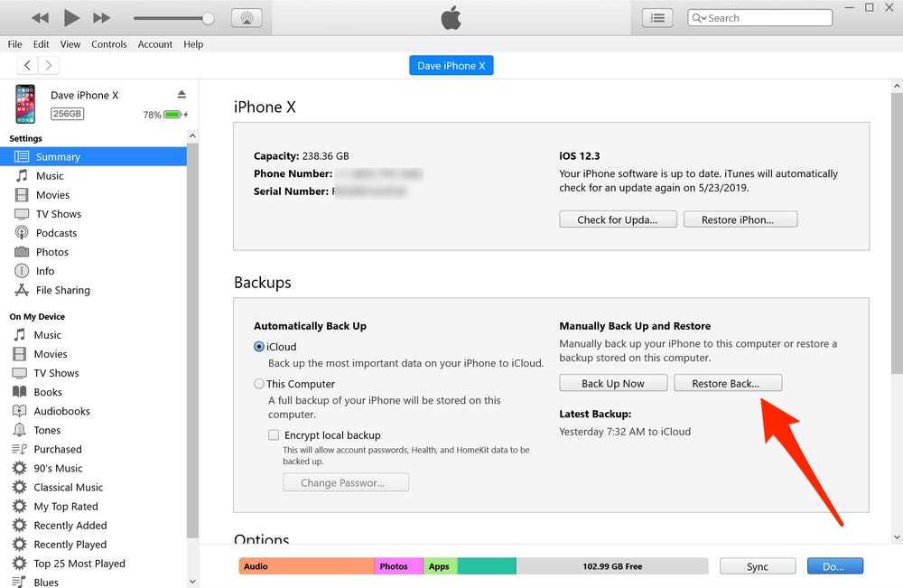Select the This Computer backup option
Viewport: 903px width, 588px height.
pos(260,384)
